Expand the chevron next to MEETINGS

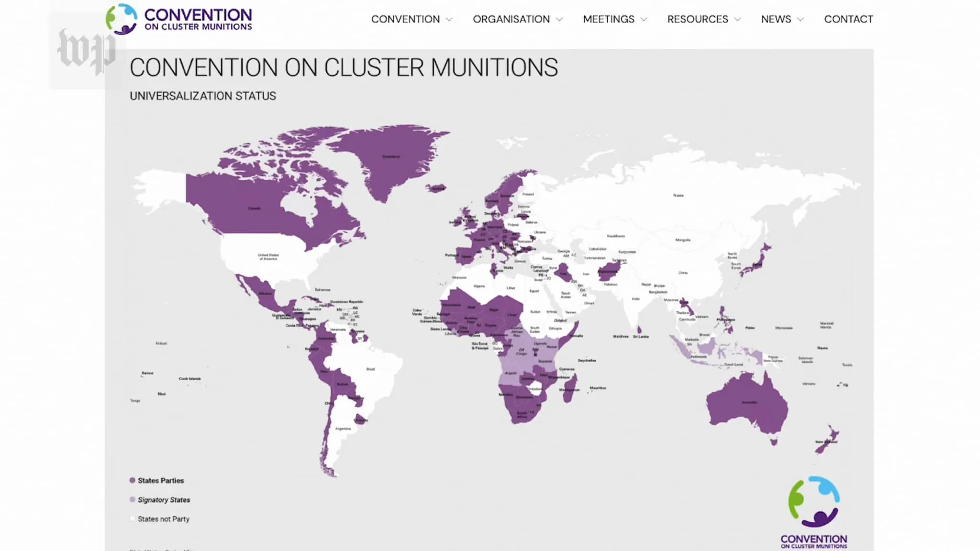[644, 20]
